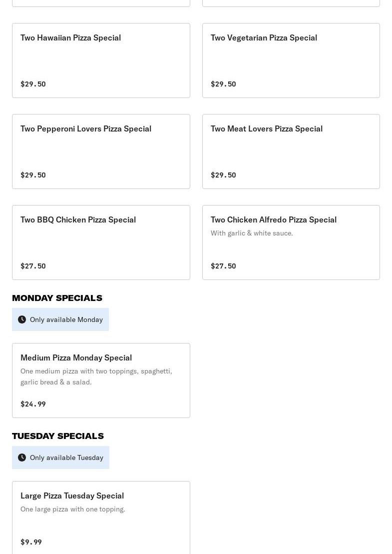Click the $24.99 price on Monday Special

pyautogui.click(x=33, y=404)
